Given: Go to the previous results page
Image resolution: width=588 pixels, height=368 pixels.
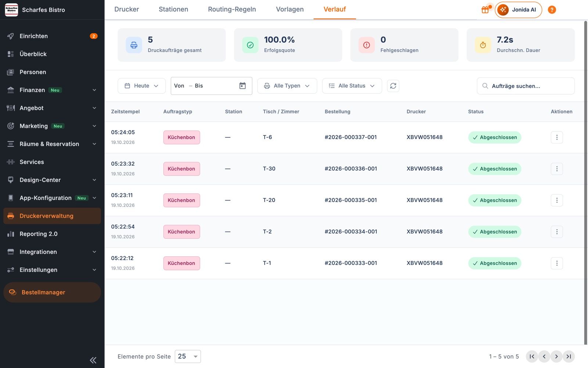Looking at the screenshot, I should (x=544, y=356).
